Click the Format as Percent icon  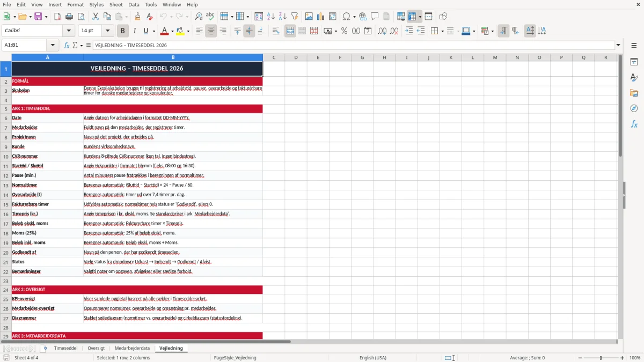(344, 31)
